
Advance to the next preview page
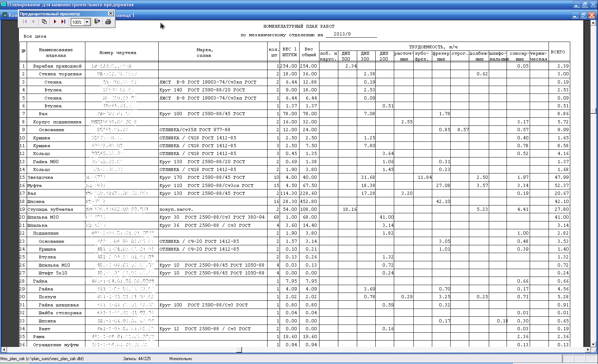coord(55,22)
